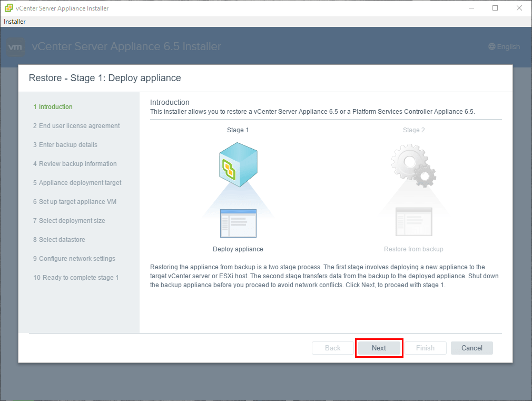
Task: Go to step 8 Select datastore
Action: coord(59,240)
